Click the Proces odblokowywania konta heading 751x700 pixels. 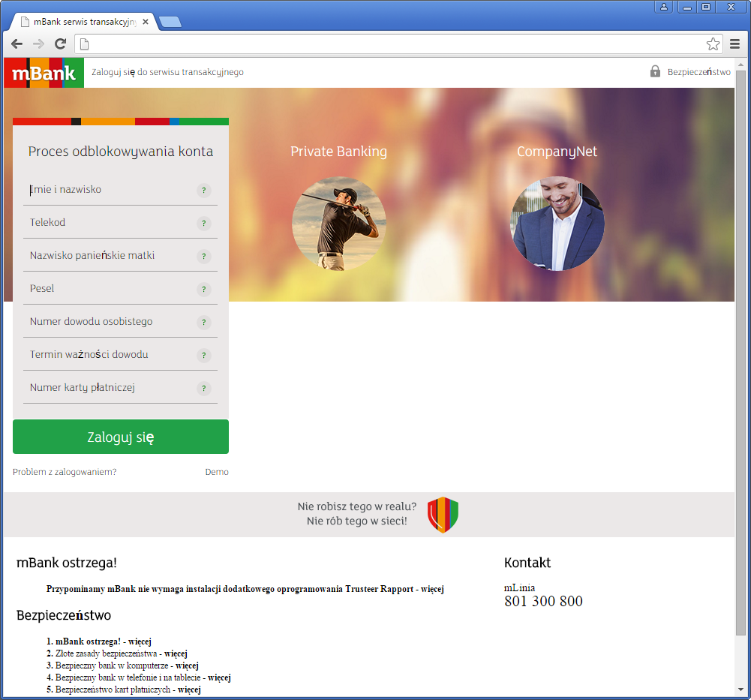[121, 152]
